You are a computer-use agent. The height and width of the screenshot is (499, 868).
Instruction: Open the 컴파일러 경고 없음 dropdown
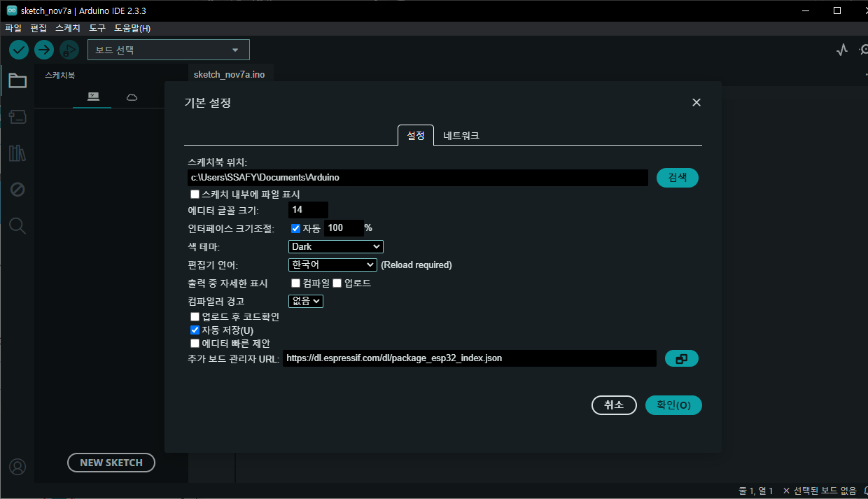point(305,301)
